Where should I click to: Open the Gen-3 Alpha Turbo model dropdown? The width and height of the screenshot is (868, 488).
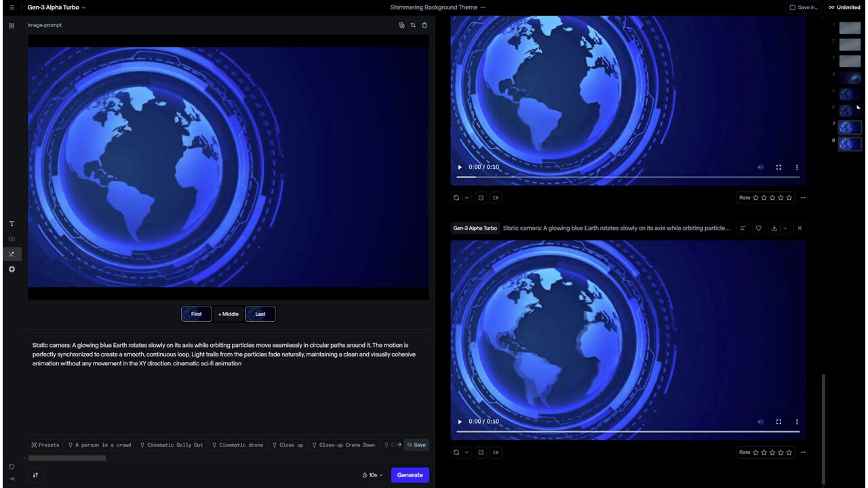[56, 7]
